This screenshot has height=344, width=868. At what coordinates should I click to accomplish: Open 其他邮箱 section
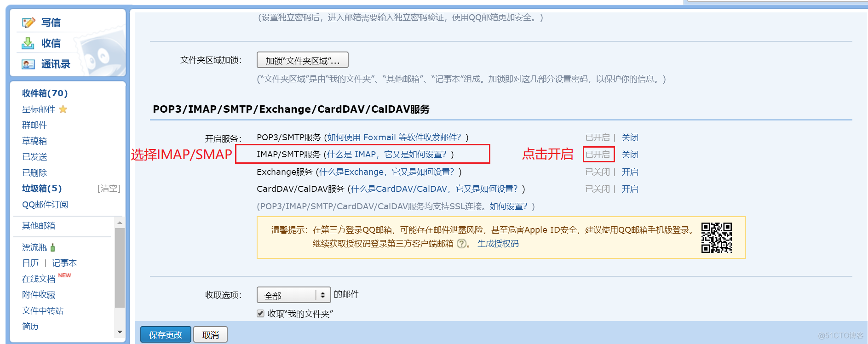click(x=39, y=226)
